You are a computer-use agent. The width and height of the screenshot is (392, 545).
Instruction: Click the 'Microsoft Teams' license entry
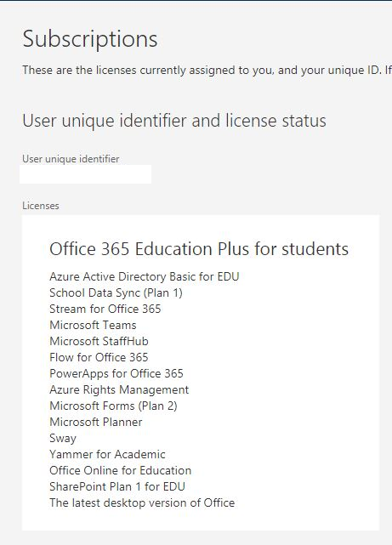tap(93, 325)
